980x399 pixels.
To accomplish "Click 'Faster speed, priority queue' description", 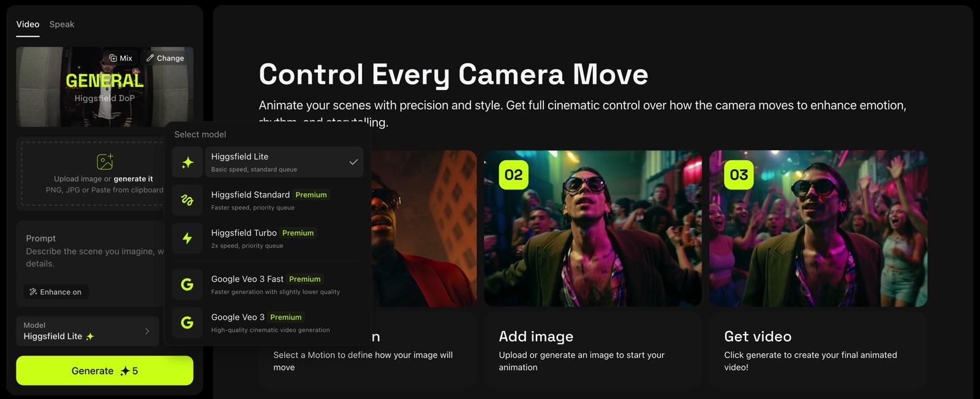I will pyautogui.click(x=253, y=208).
